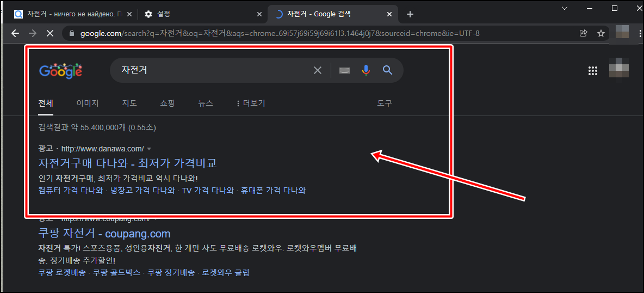Clear the search box with X icon

318,70
